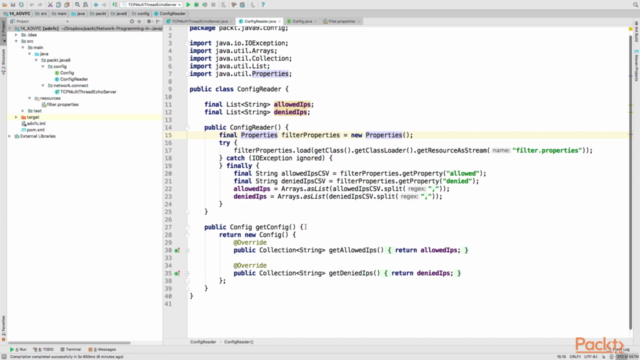
Task: Toggle fold on getConfig method at line 27
Action: pos(187,227)
